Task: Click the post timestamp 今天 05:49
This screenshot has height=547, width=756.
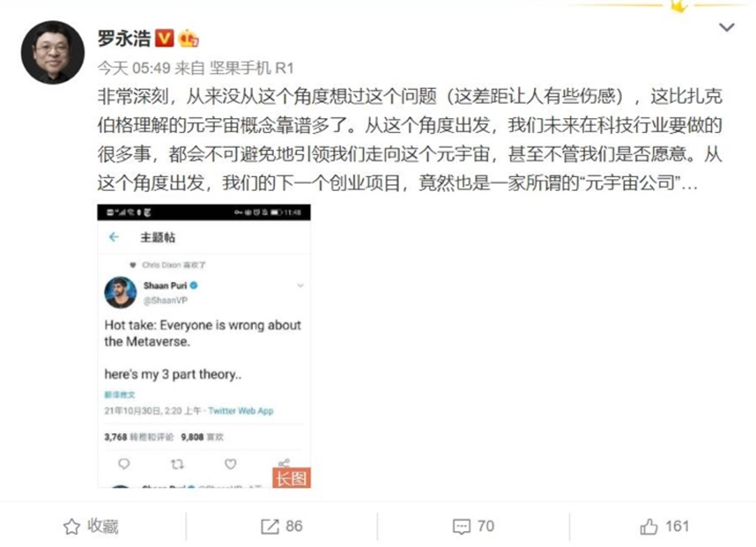Action: [x=134, y=68]
